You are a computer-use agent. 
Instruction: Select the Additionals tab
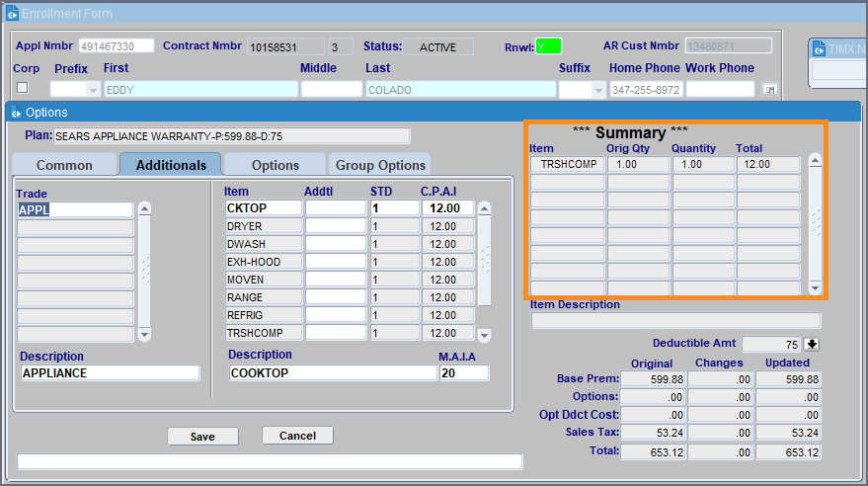coord(171,165)
